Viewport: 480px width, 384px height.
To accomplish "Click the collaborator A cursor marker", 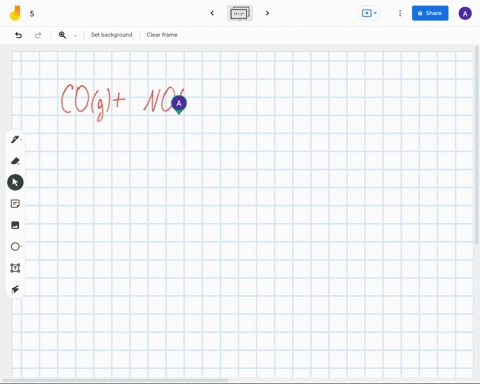I will tap(179, 104).
